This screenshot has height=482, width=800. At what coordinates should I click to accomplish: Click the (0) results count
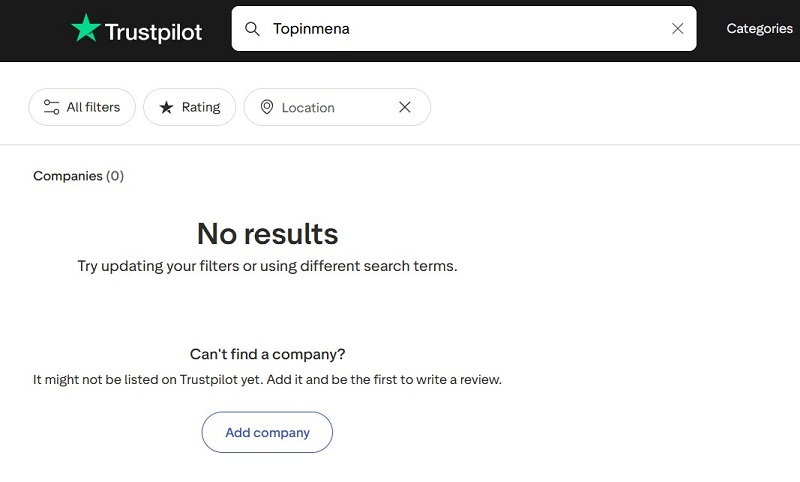(115, 176)
